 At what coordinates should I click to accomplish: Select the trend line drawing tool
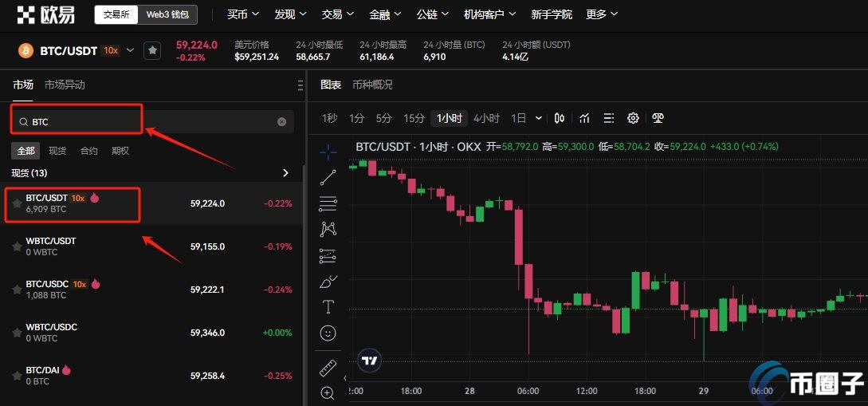[x=328, y=178]
